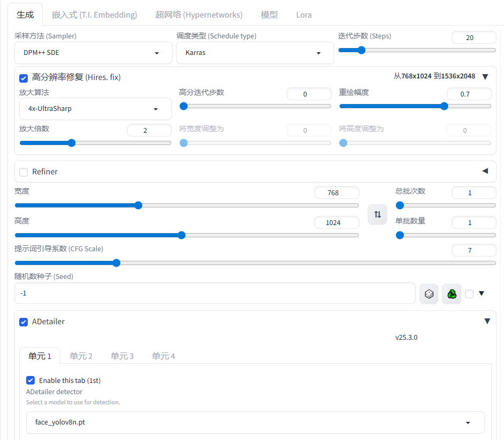Switch to the Lora tab
504x440 pixels.
pos(304,15)
